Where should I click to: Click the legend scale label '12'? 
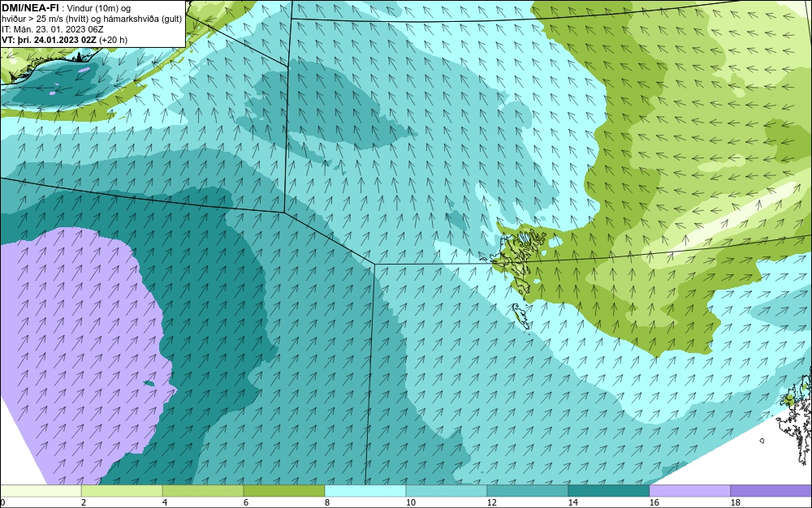coord(491,502)
